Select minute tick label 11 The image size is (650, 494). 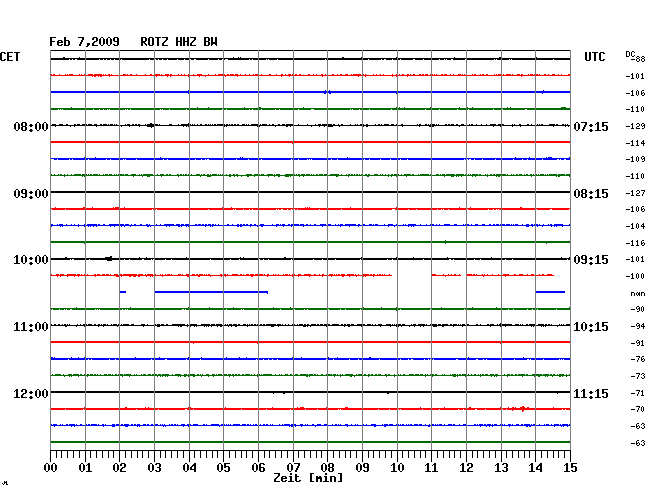click(431, 468)
